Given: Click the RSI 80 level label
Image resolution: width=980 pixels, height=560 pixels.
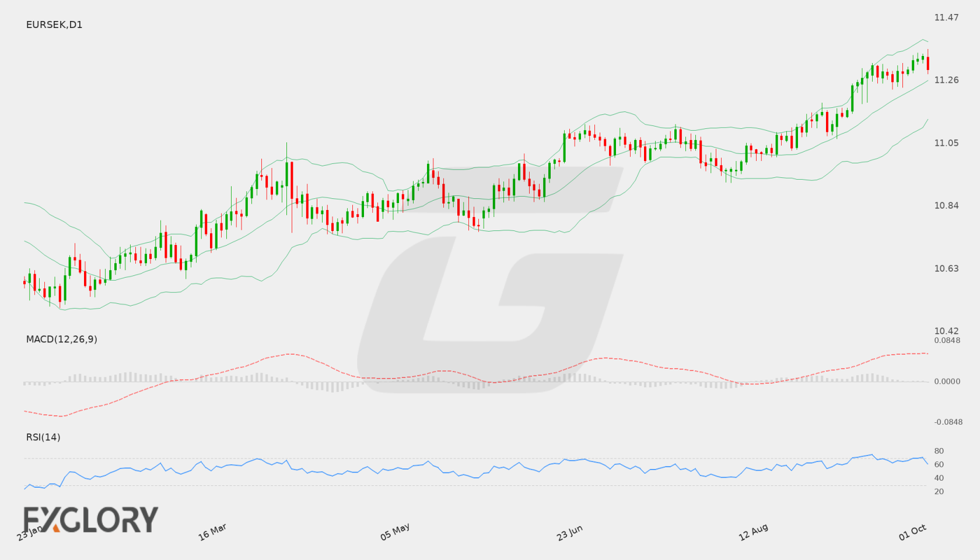Looking at the screenshot, I should tap(939, 451).
